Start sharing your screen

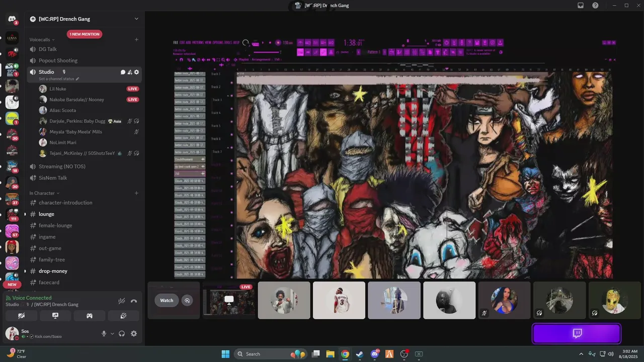[x=55, y=316]
